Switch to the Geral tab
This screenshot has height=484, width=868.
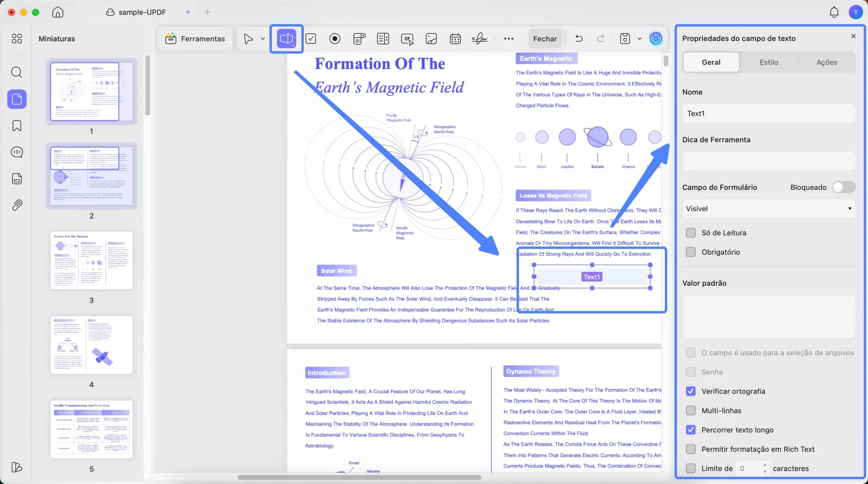711,62
